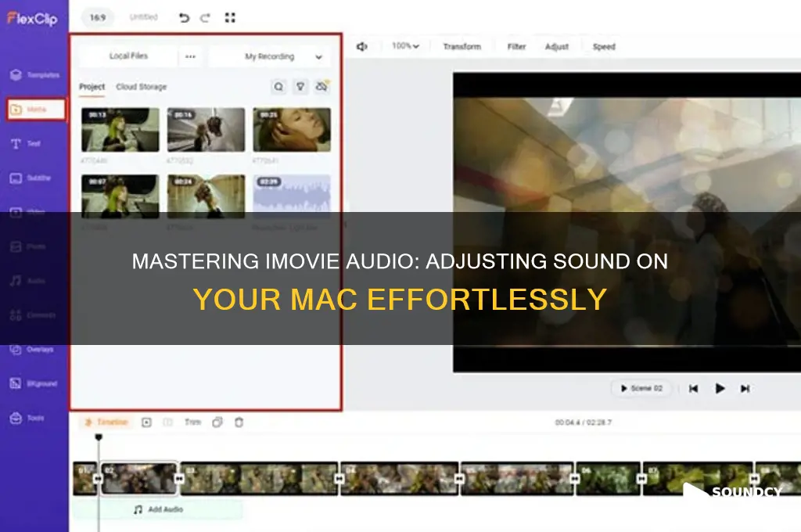The image size is (801, 532).
Task: Click the Local Files upload button
Action: tap(129, 56)
